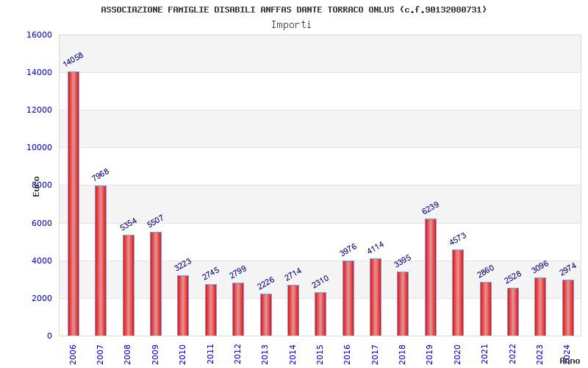Click the y-axis tick 16000
This screenshot has width=588, height=368.
click(x=40, y=35)
